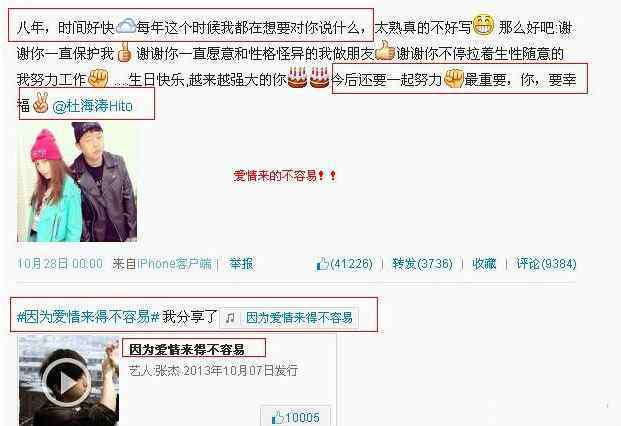This screenshot has height=426, width=621.
Task: Click the 收藏 favorite link
Action: point(484,264)
